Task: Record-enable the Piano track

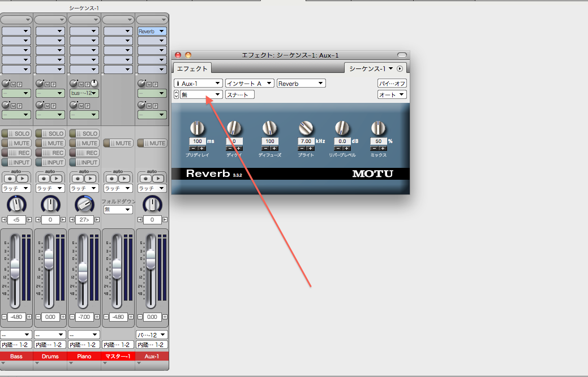Action: [84, 153]
